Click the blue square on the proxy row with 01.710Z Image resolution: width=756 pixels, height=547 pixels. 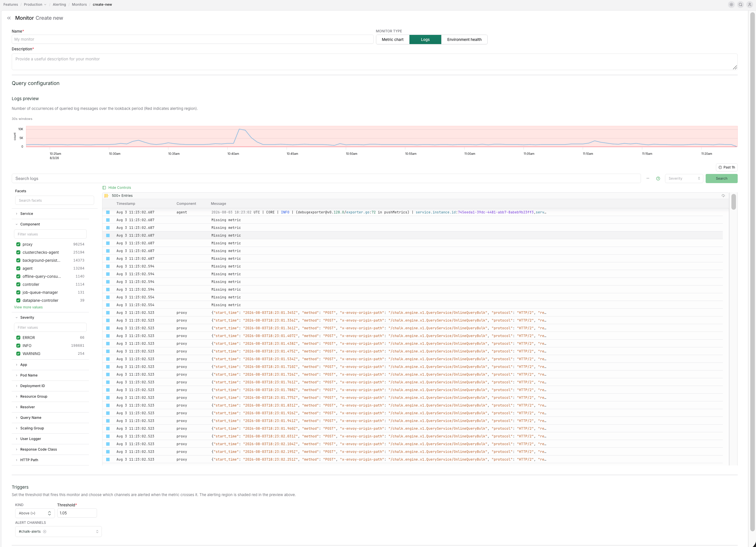(108, 367)
